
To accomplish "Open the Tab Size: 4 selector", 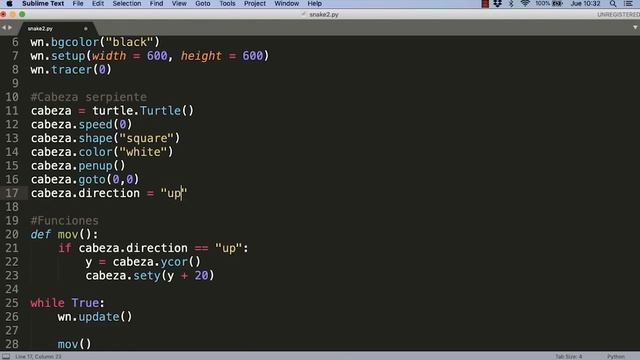I will pyautogui.click(x=569, y=356).
